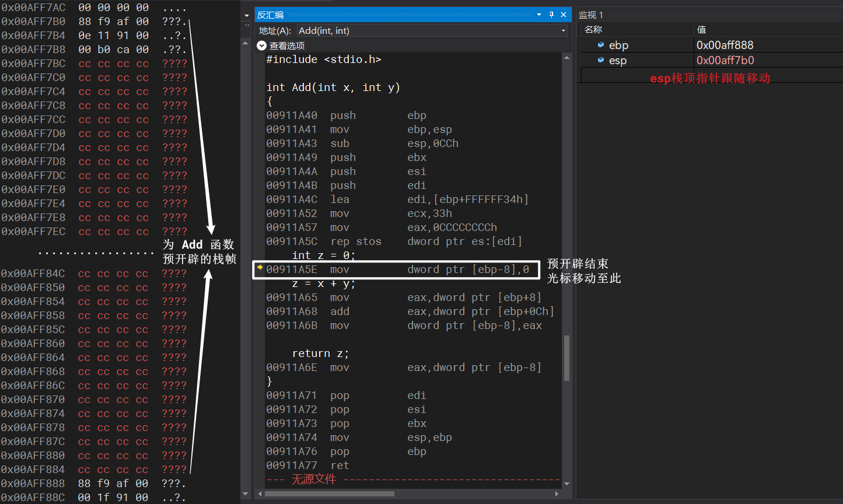Select memory row 0x00AFF7B4
The height and width of the screenshot is (504, 843).
94,36
